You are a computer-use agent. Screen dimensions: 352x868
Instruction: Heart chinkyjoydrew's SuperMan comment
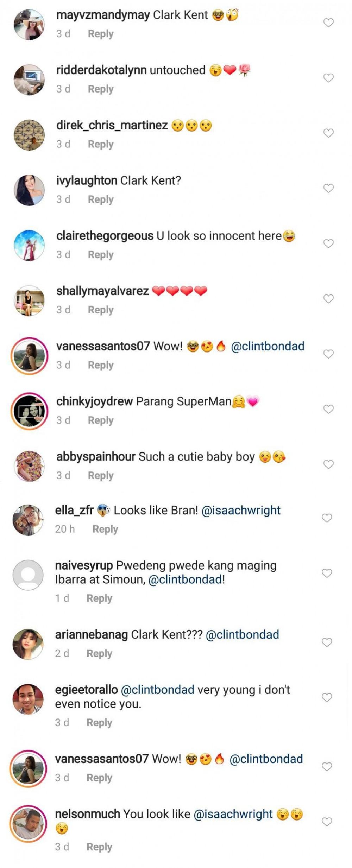328,409
